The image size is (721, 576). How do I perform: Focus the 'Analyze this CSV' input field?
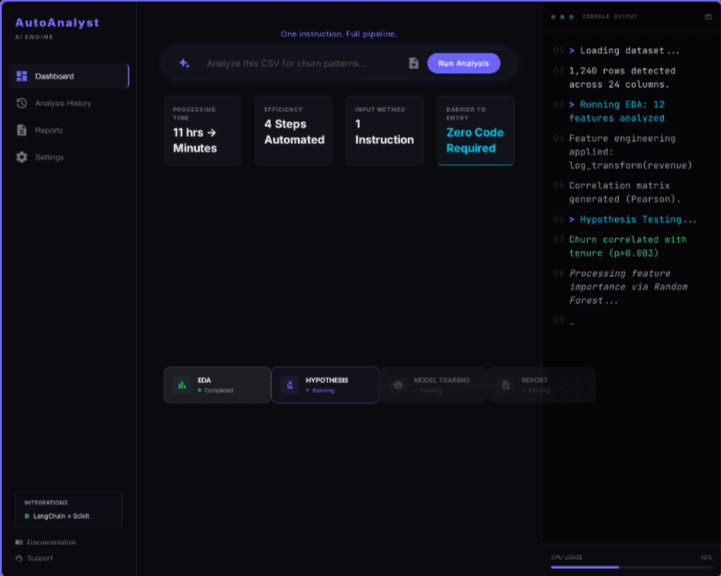click(x=300, y=63)
